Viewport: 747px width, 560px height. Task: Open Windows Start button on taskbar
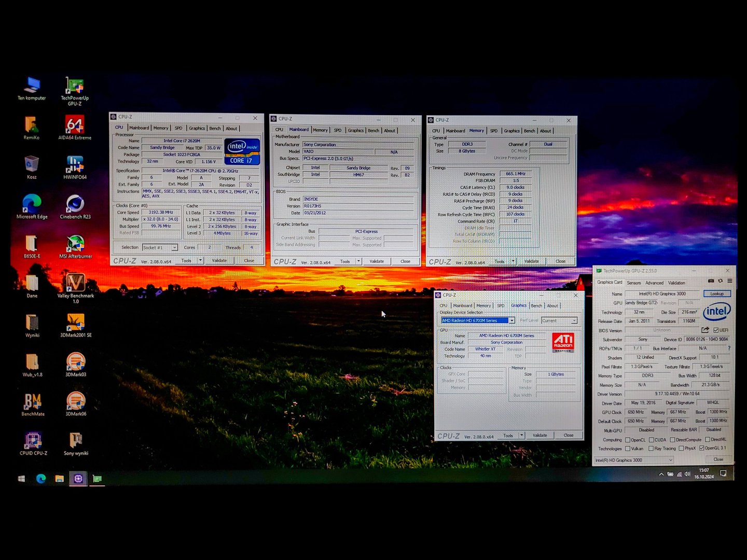21,479
